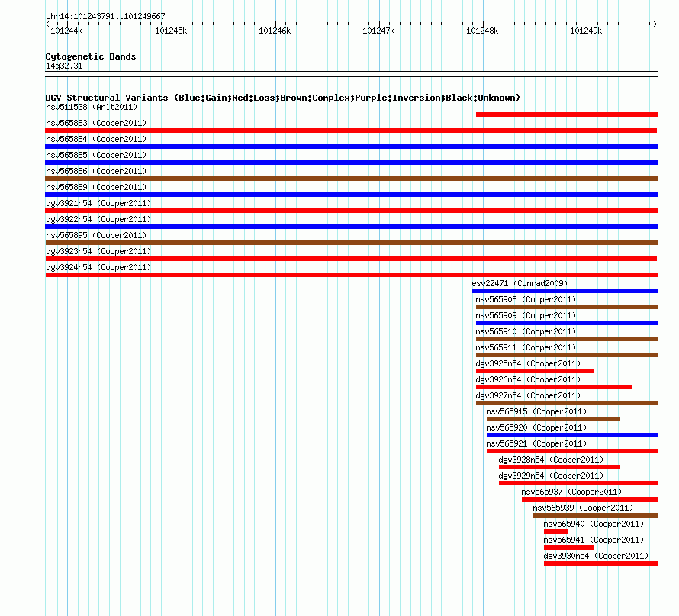679x616 pixels.
Task: Click the thick red bar of nsv511538
Action: click(567, 114)
